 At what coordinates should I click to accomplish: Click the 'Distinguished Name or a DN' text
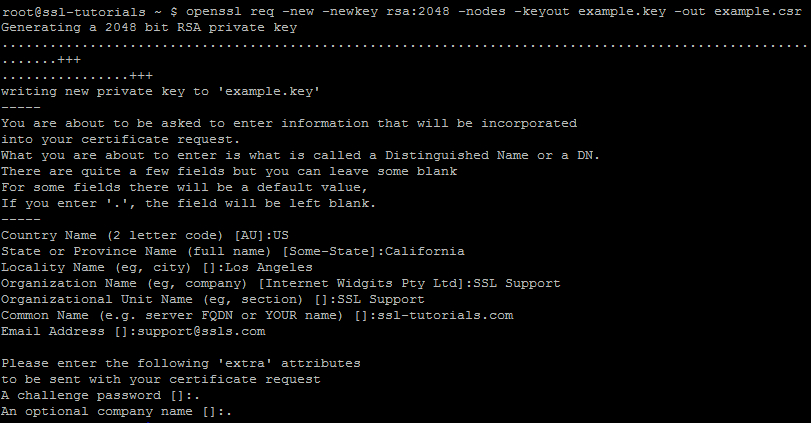(x=492, y=155)
